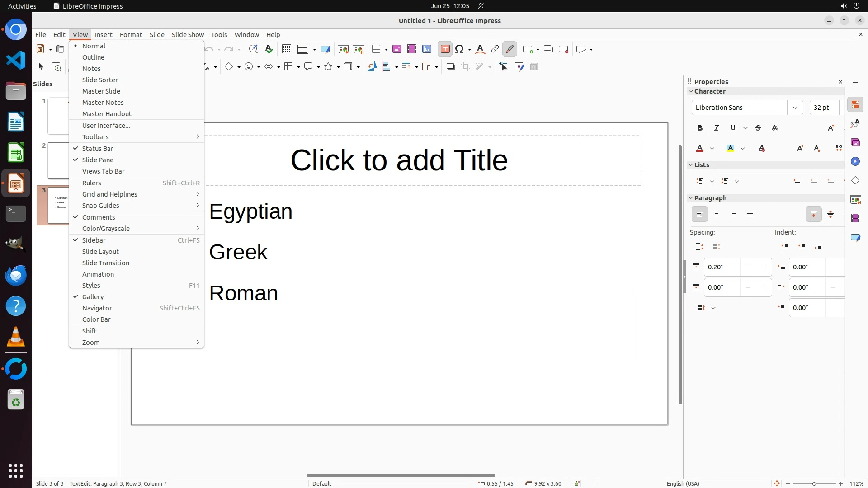Click the Strikethrough icon in sidebar
The image size is (868, 488).
click(758, 128)
